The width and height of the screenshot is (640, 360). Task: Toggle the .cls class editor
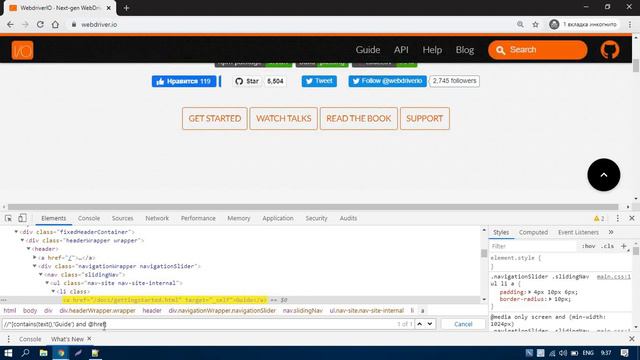click(607, 246)
